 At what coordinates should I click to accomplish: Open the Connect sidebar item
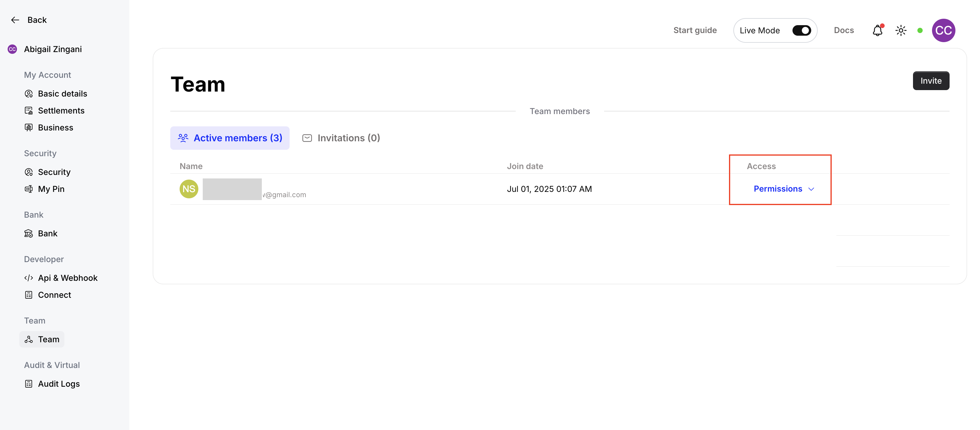(x=54, y=295)
